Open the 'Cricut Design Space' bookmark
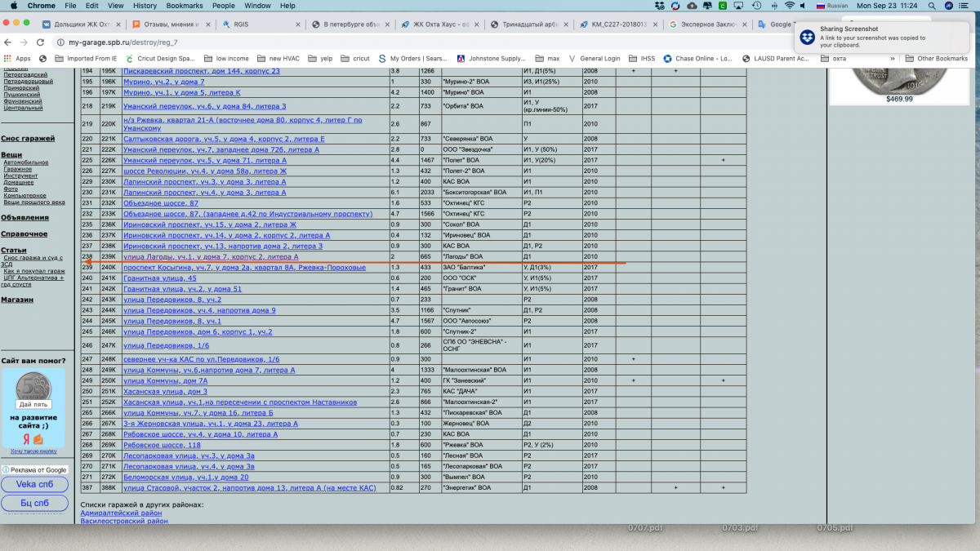Viewport: 980px width, 551px height. click(160, 59)
